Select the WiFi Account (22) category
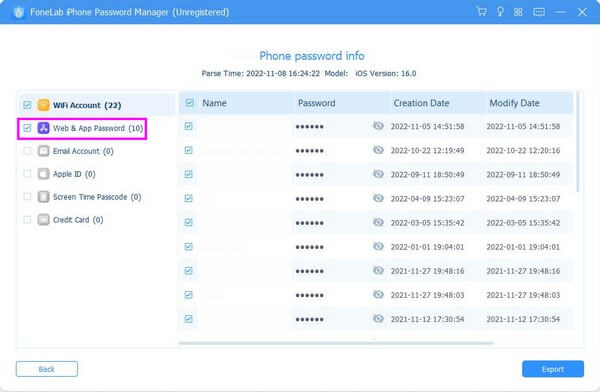 click(x=97, y=105)
